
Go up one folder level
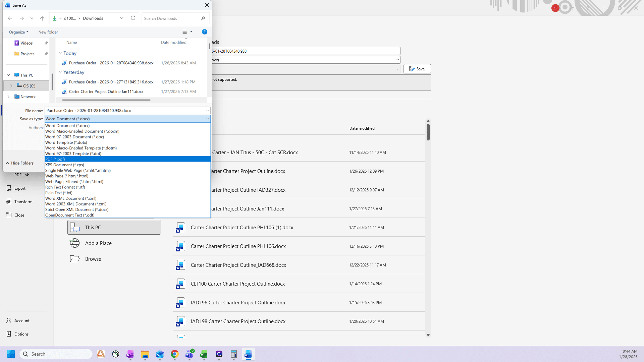(42, 18)
